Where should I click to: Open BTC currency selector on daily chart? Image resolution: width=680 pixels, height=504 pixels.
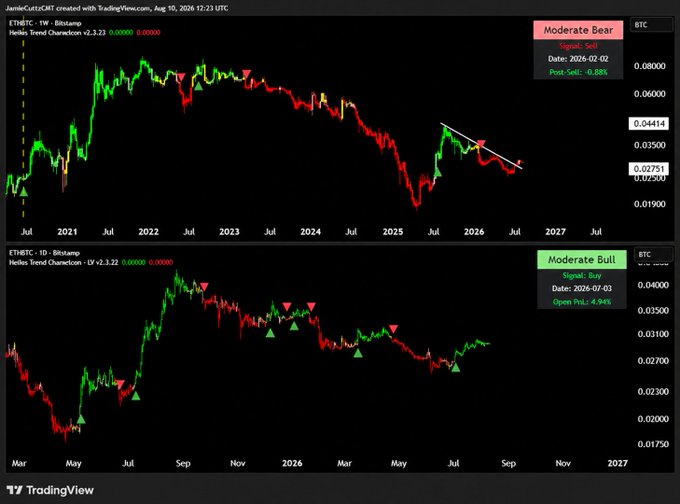point(653,255)
